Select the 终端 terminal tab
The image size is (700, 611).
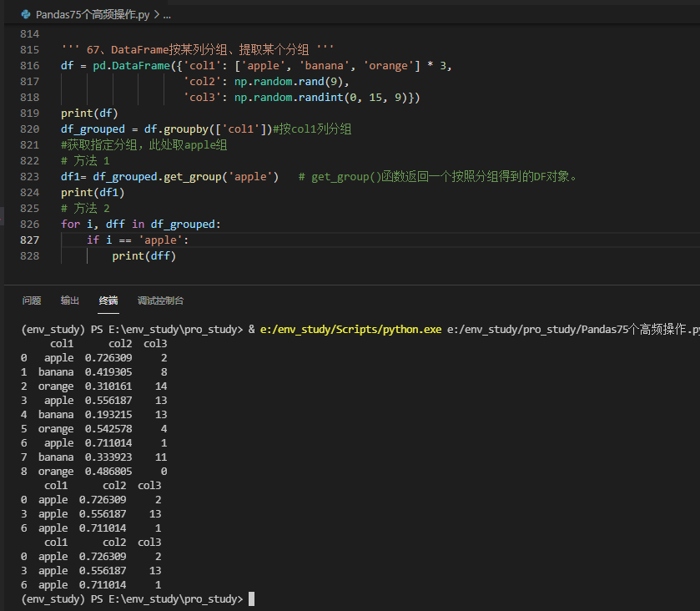pyautogui.click(x=108, y=300)
